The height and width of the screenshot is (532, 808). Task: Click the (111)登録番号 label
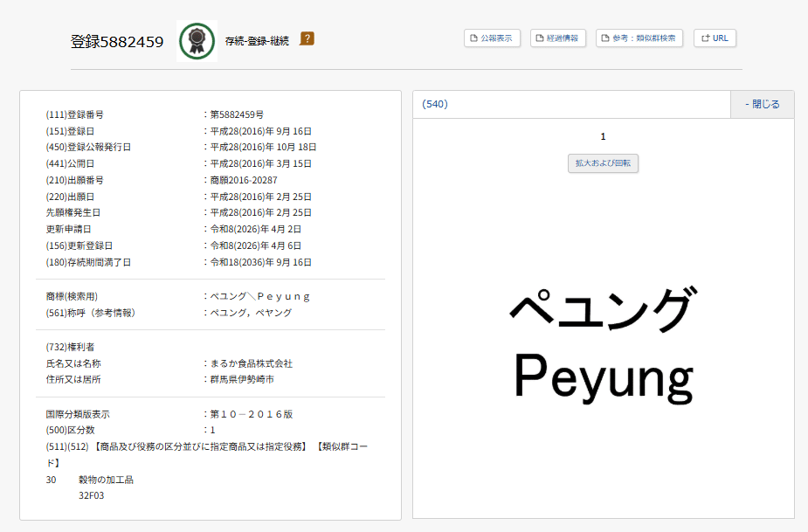pos(75,114)
